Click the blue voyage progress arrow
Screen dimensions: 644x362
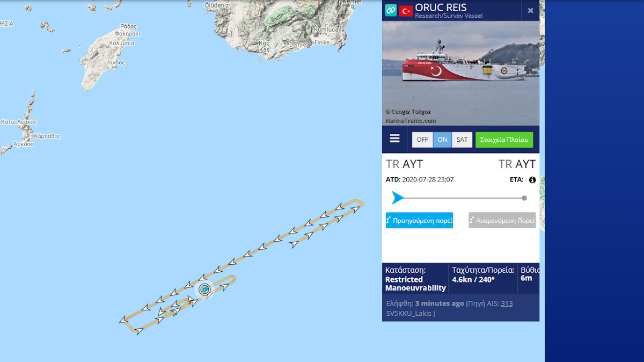tap(397, 198)
